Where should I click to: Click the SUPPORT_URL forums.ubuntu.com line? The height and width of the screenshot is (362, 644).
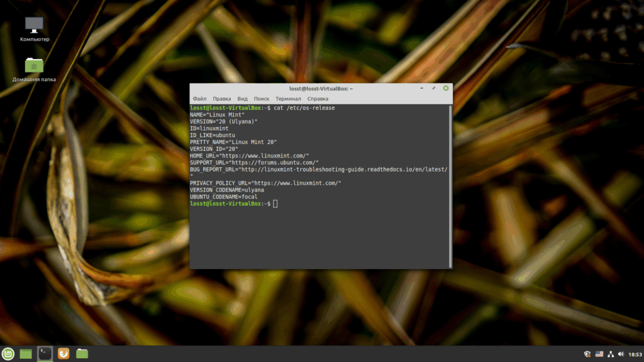pos(254,163)
